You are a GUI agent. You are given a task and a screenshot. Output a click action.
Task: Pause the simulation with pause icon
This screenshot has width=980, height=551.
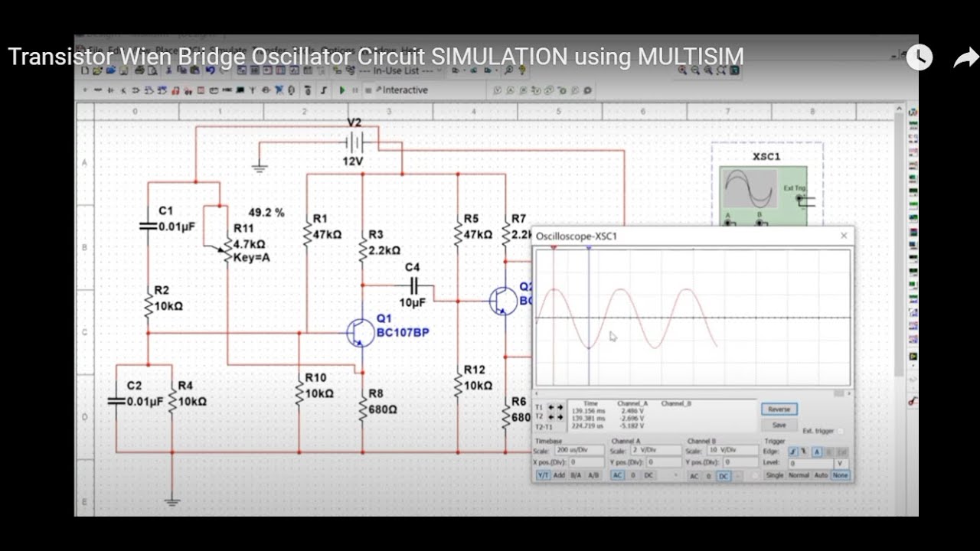pos(355,90)
